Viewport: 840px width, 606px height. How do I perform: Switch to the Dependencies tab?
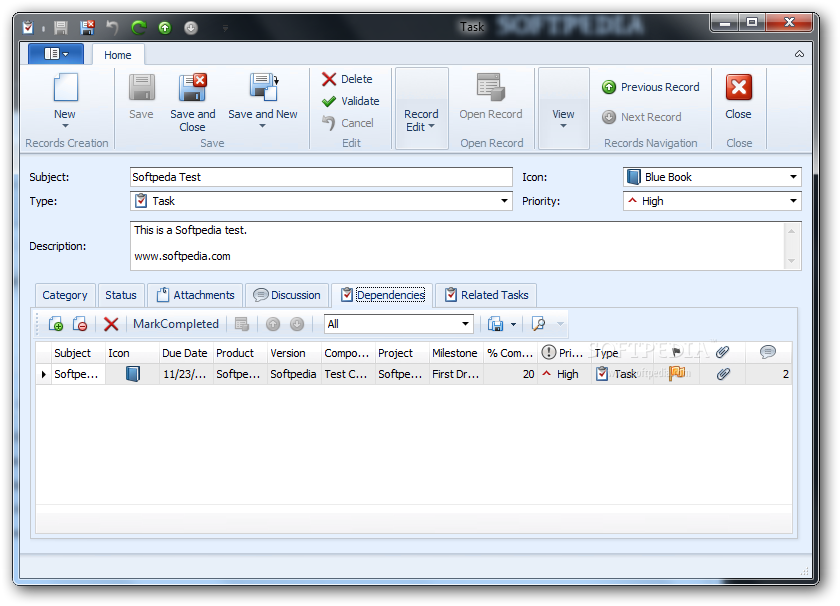coord(382,295)
